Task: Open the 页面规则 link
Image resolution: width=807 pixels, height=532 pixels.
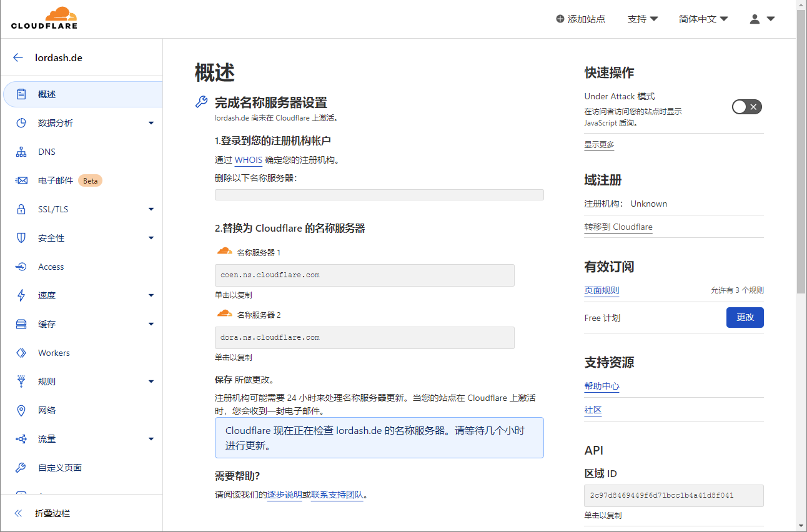Action: click(602, 290)
